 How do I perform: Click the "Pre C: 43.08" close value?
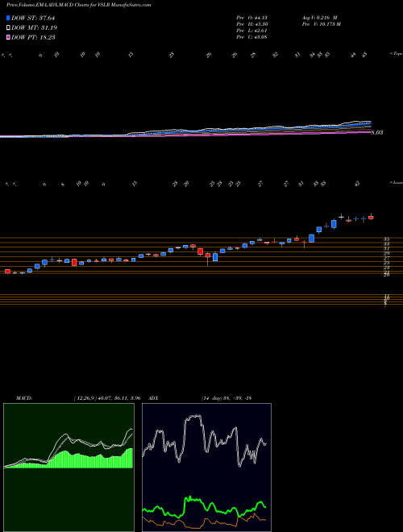pyautogui.click(x=251, y=37)
